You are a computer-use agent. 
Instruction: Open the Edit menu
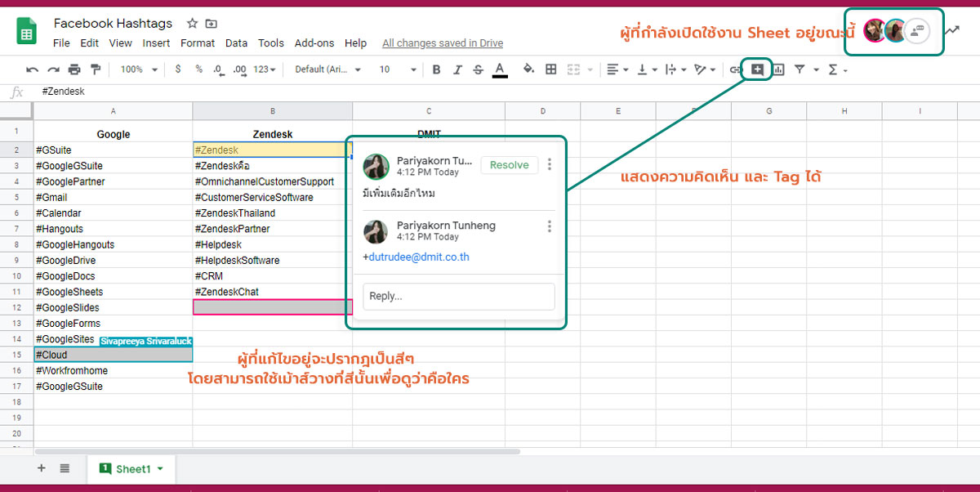89,42
